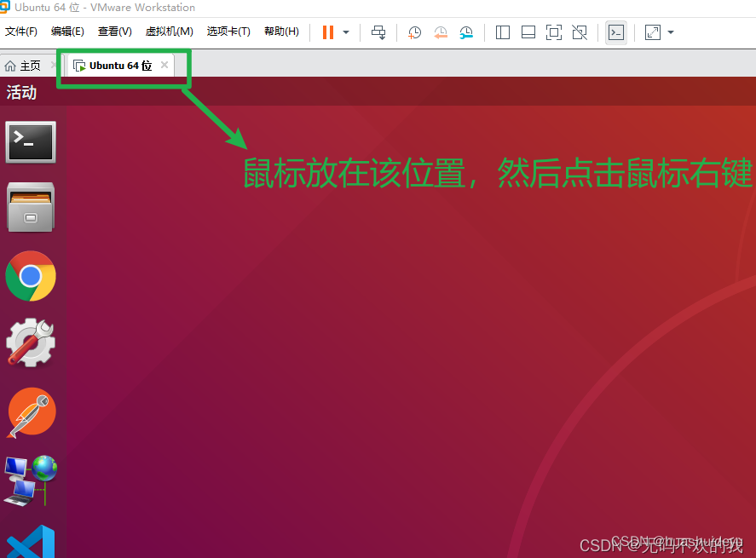Click the 活动 button in Ubuntu
Image resolution: width=756 pixels, height=558 pixels.
pyautogui.click(x=20, y=92)
